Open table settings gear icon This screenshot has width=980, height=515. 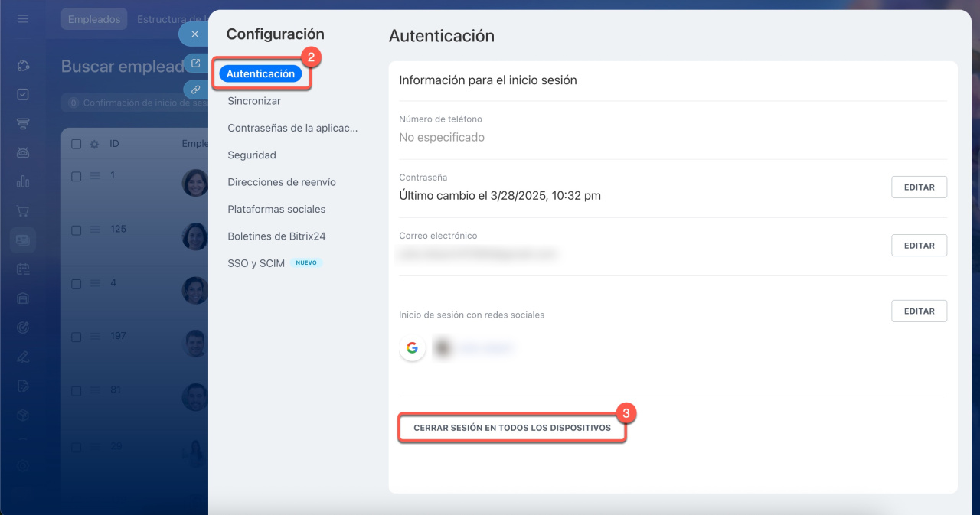95,144
